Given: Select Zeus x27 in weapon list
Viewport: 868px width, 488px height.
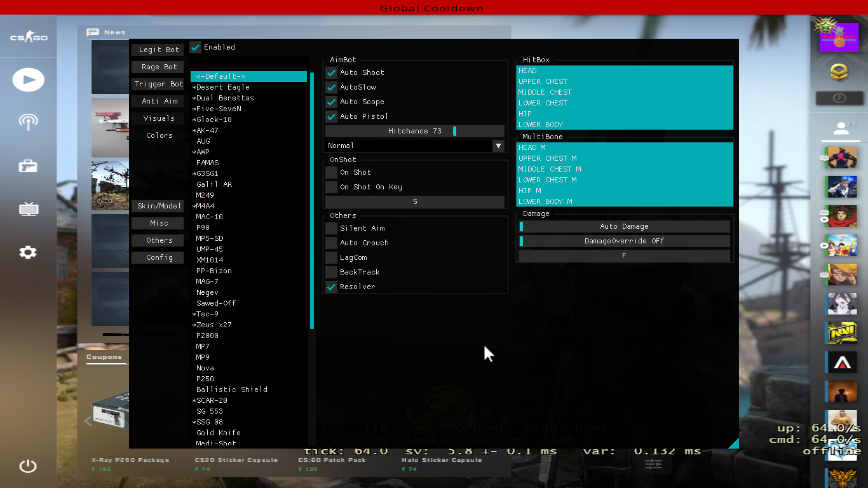Looking at the screenshot, I should 248,325.
